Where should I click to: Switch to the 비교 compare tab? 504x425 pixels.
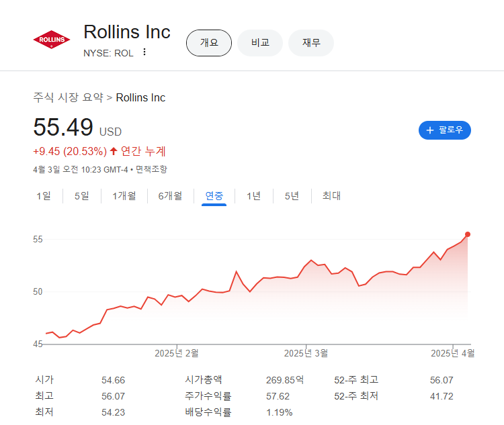click(x=260, y=43)
